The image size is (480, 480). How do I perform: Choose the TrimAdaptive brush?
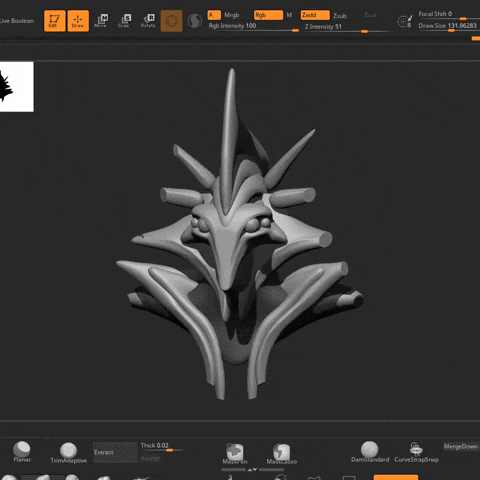[69, 453]
